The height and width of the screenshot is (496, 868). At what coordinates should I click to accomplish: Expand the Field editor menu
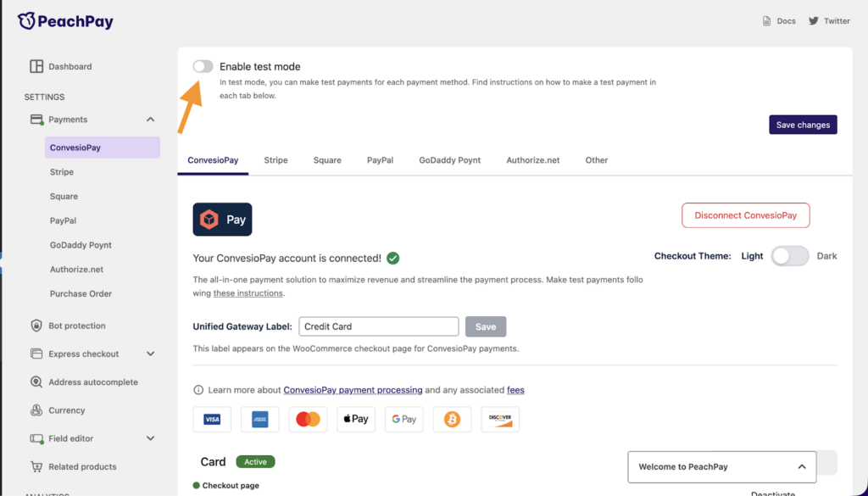point(150,438)
